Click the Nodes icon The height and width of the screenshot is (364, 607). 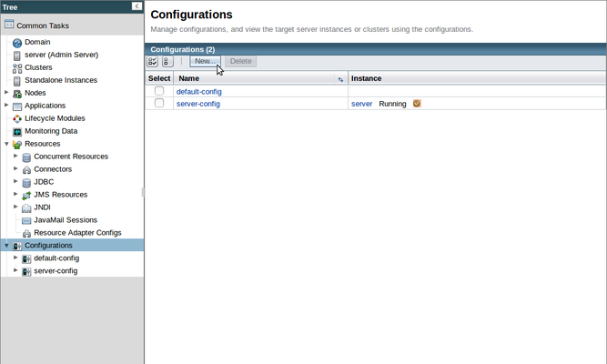pos(17,94)
